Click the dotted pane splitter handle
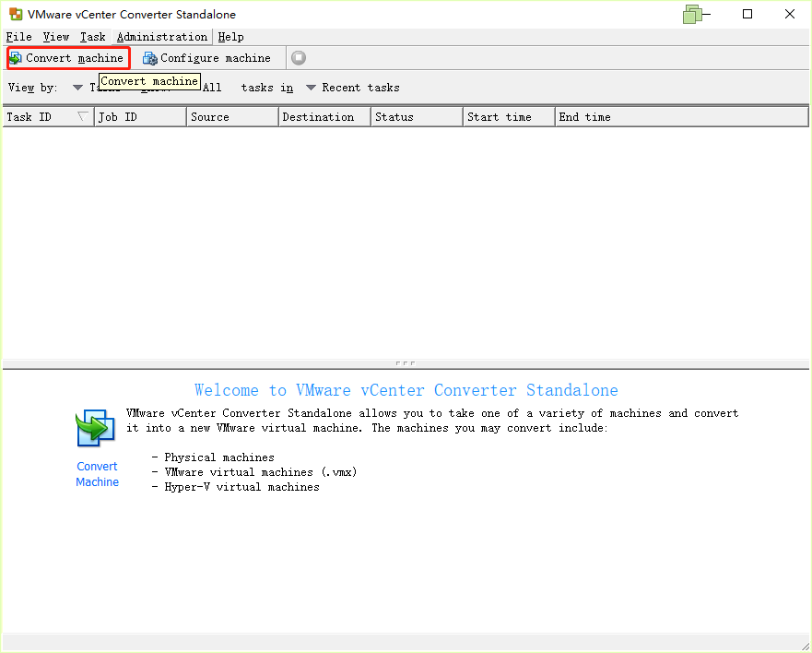 pos(406,363)
